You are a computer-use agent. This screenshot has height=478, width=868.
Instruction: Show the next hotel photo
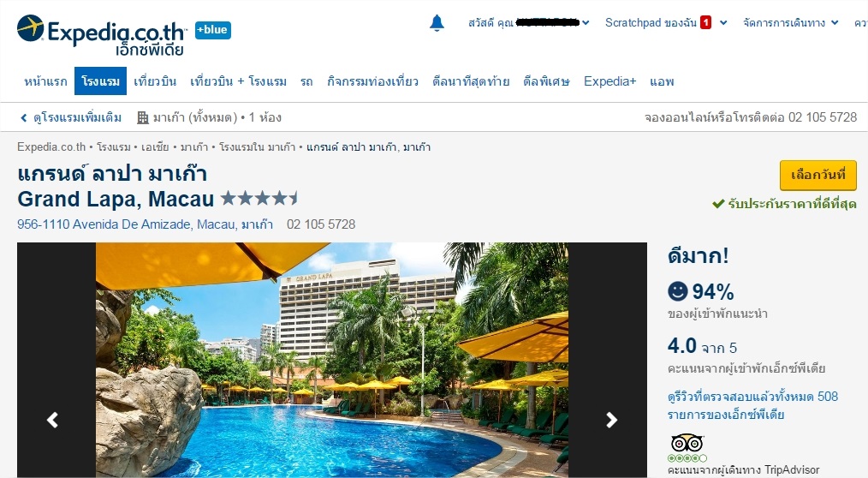pyautogui.click(x=611, y=420)
